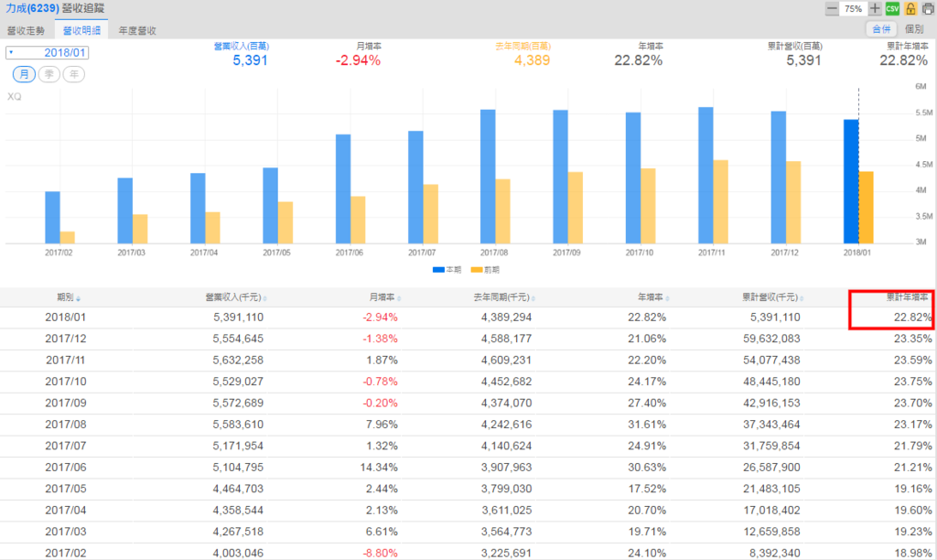Screen dimensions: 937x560
Task: Toggle the yellow padlock icon
Action: (x=910, y=8)
